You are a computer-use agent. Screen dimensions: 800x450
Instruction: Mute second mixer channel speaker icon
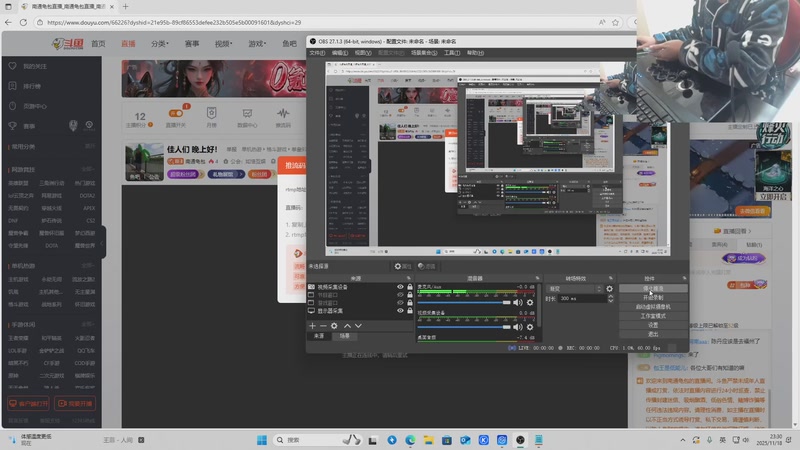(x=518, y=327)
